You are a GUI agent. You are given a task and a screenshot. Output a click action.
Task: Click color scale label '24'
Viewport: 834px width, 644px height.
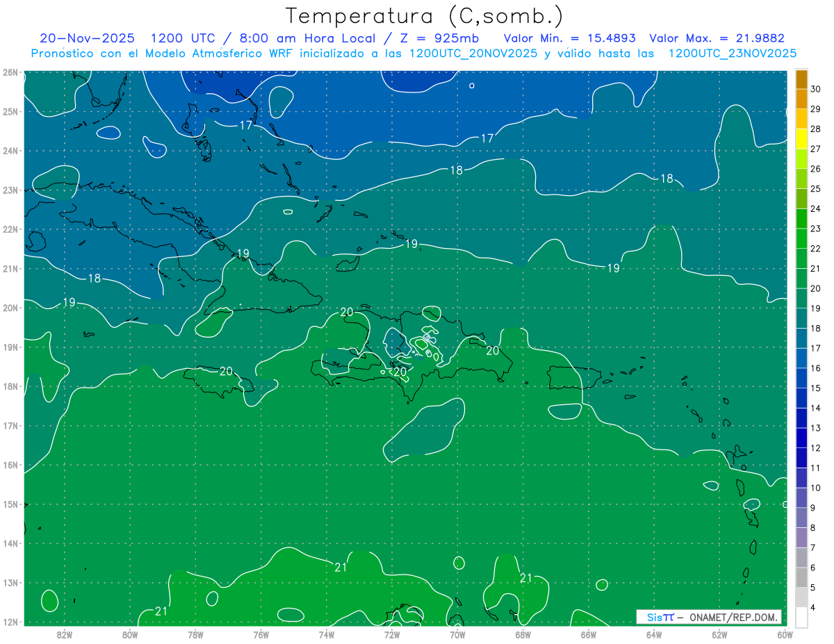(816, 208)
